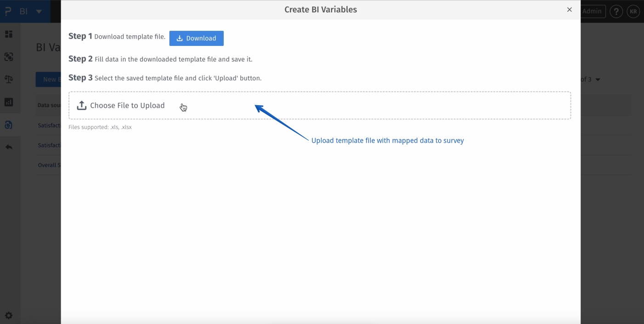This screenshot has width=644, height=324.
Task: Click the Data source column header
Action: pyautogui.click(x=49, y=105)
